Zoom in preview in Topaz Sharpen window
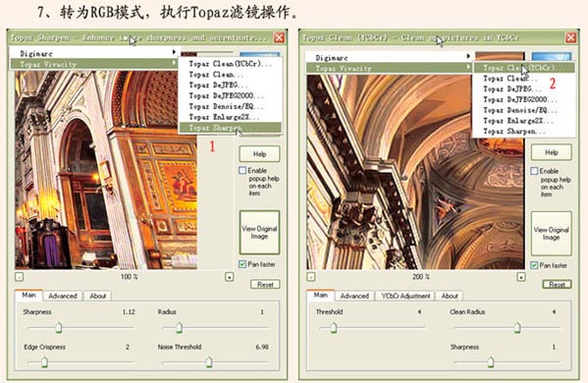The width and height of the screenshot is (588, 383). 229,277
